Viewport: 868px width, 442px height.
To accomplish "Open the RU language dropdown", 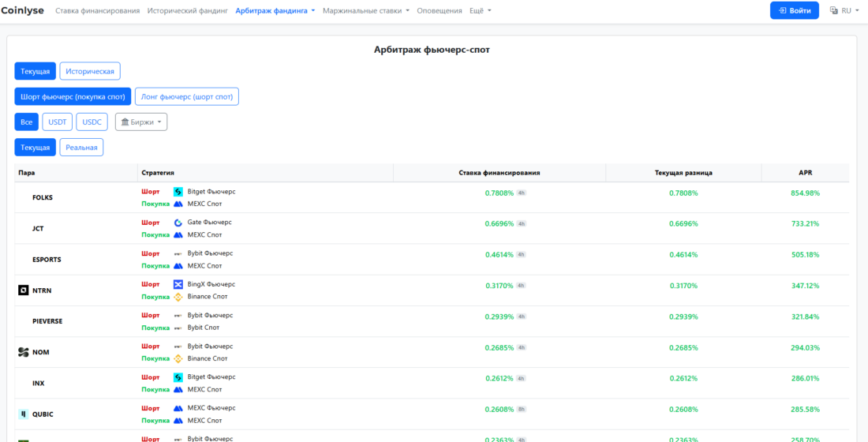I will point(844,10).
